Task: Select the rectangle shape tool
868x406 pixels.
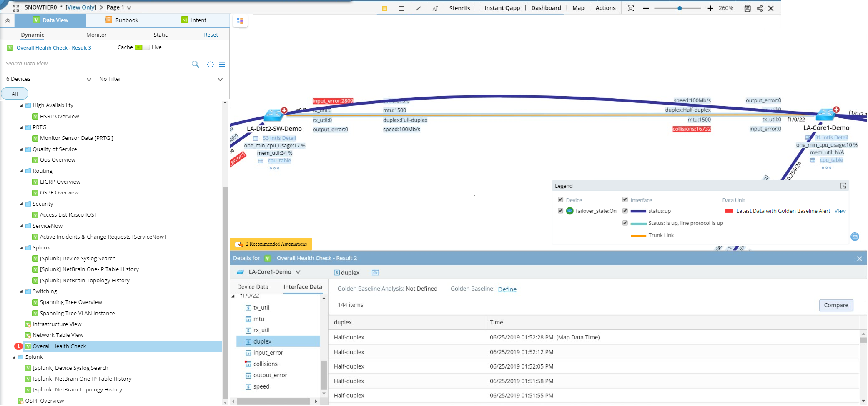Action: pos(401,8)
